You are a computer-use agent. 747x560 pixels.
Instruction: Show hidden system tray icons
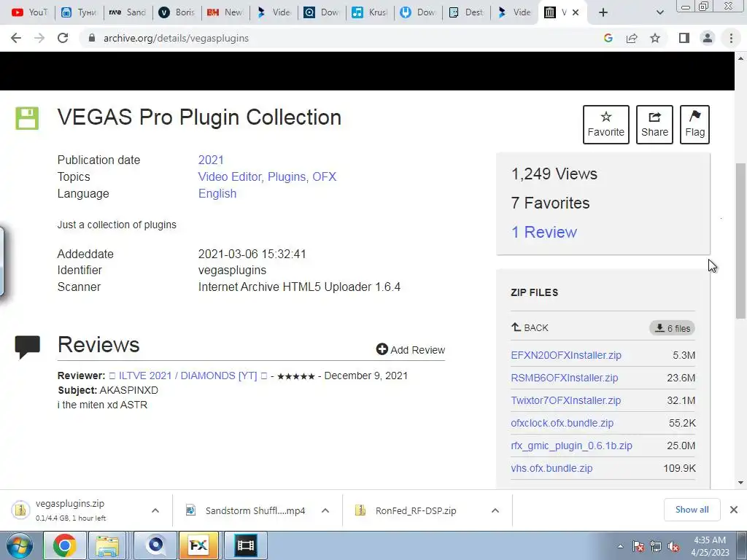(x=620, y=547)
